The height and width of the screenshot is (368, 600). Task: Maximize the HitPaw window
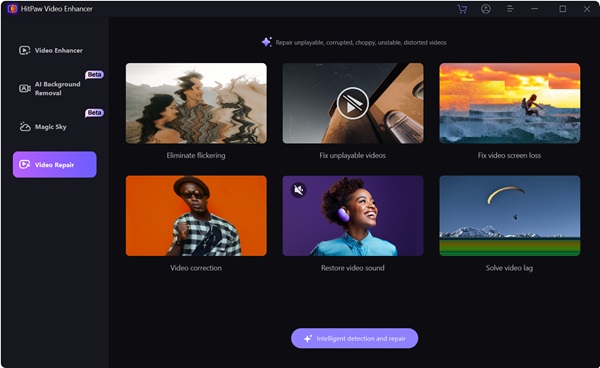click(x=562, y=9)
